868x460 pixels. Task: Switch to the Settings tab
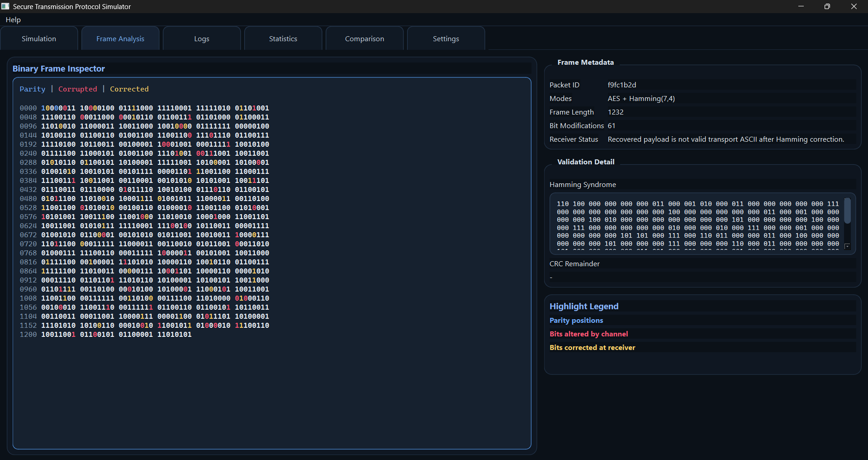coord(446,38)
